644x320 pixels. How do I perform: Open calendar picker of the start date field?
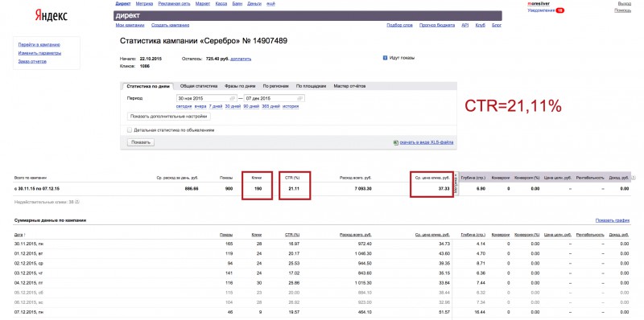(232, 98)
